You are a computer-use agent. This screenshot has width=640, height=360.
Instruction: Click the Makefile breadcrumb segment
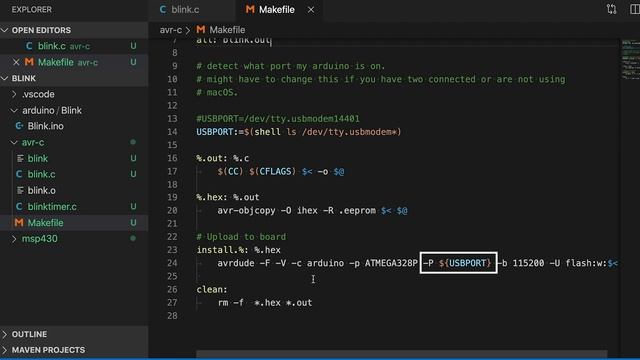click(x=227, y=30)
